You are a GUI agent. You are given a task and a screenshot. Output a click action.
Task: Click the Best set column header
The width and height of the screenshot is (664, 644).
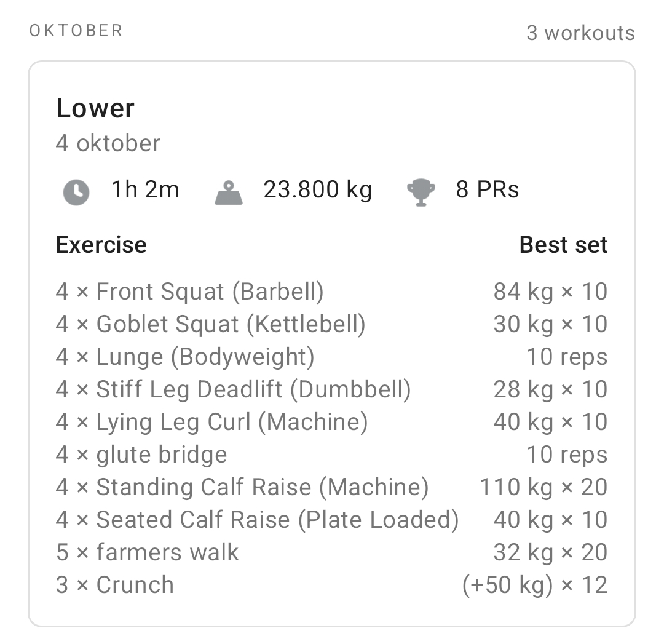pos(563,245)
